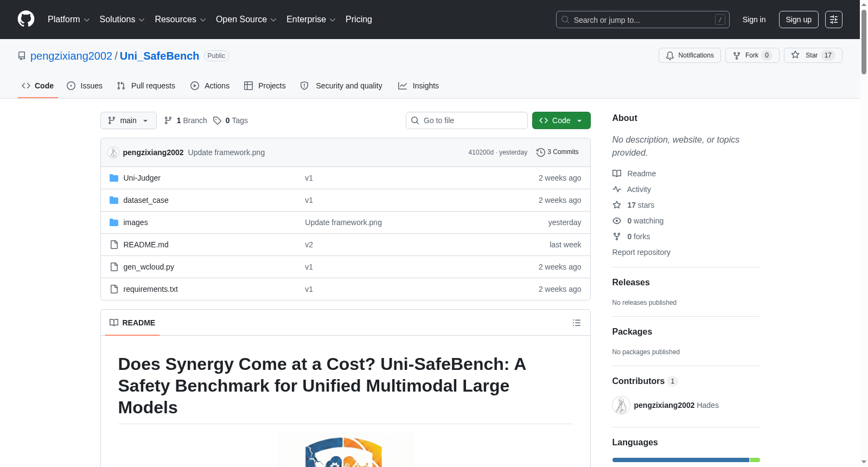Click the GitHub logo icon
Viewport: 868px width, 467px height.
(x=26, y=19)
